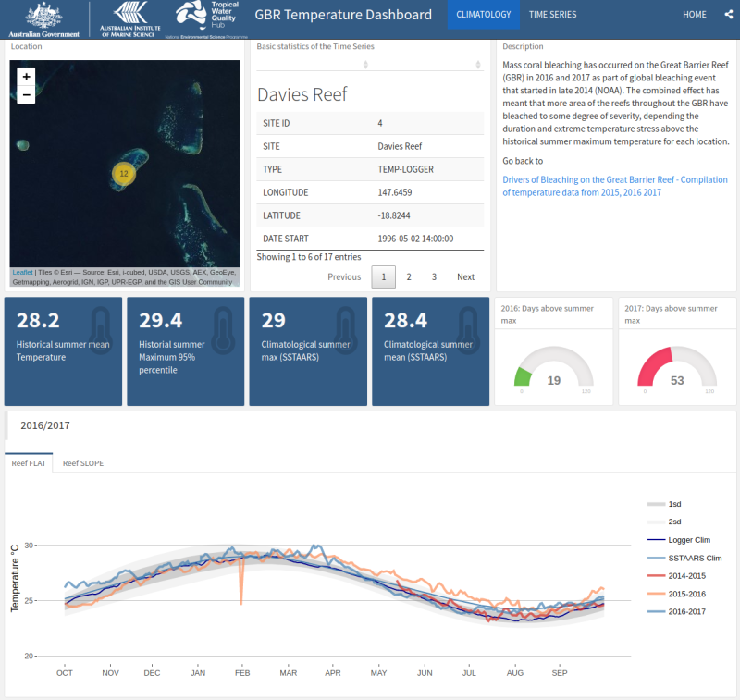This screenshot has width=740, height=700.
Task: Switch to TIME SERIES tab
Action: (552, 15)
